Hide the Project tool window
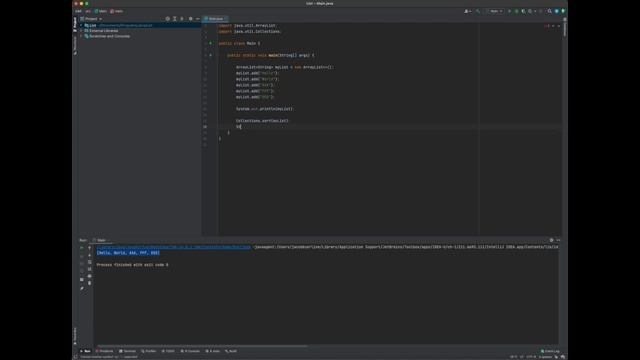The height and width of the screenshot is (360, 640). tap(198, 19)
